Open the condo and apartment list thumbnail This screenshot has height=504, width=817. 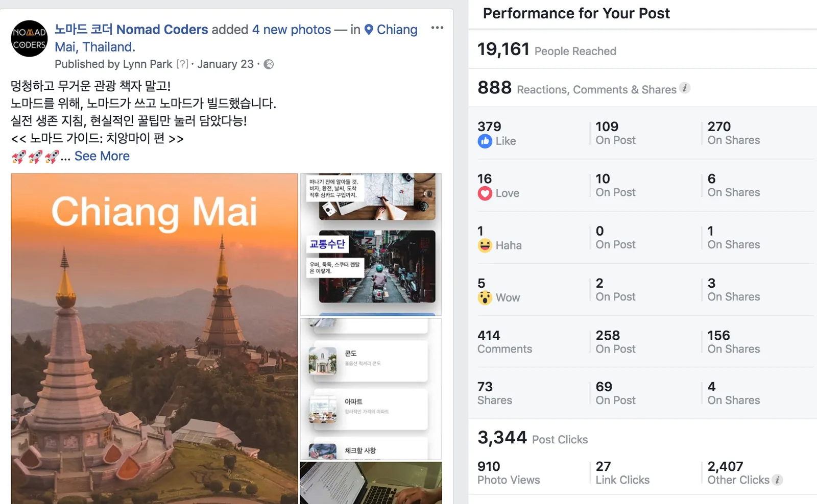click(371, 389)
